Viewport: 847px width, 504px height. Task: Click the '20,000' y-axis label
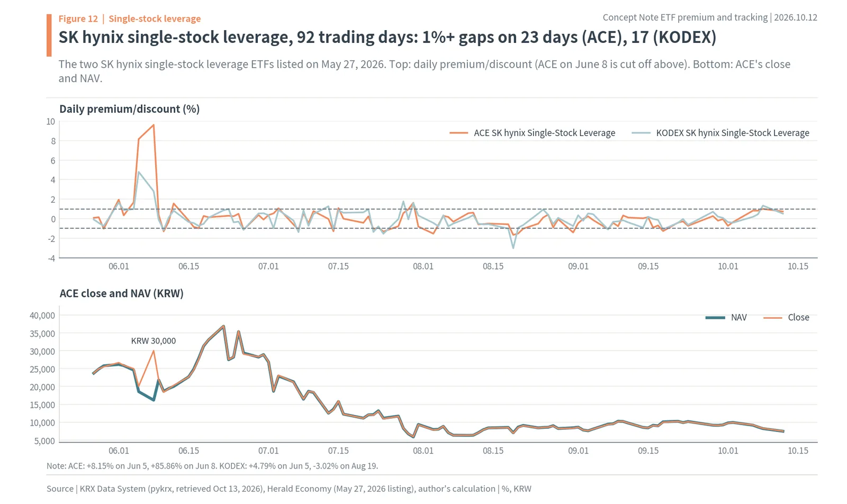pos(42,387)
